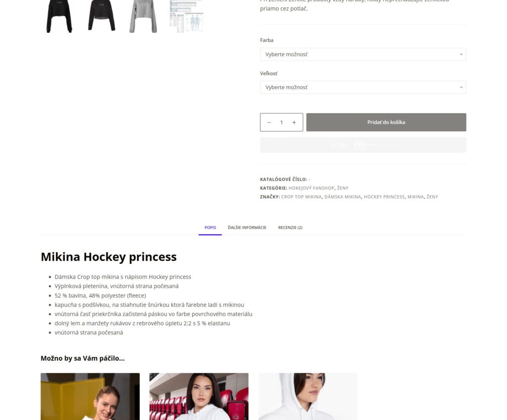
Task: Click the quantity number input field
Action: pos(281,123)
